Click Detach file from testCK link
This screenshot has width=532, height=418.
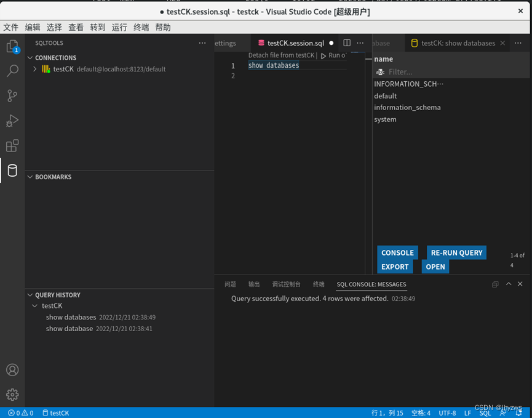pos(281,55)
